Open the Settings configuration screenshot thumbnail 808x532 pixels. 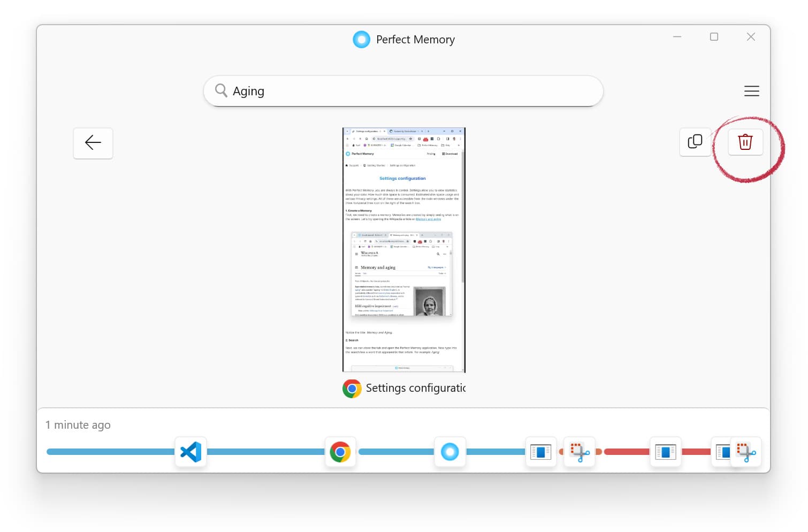(x=403, y=249)
